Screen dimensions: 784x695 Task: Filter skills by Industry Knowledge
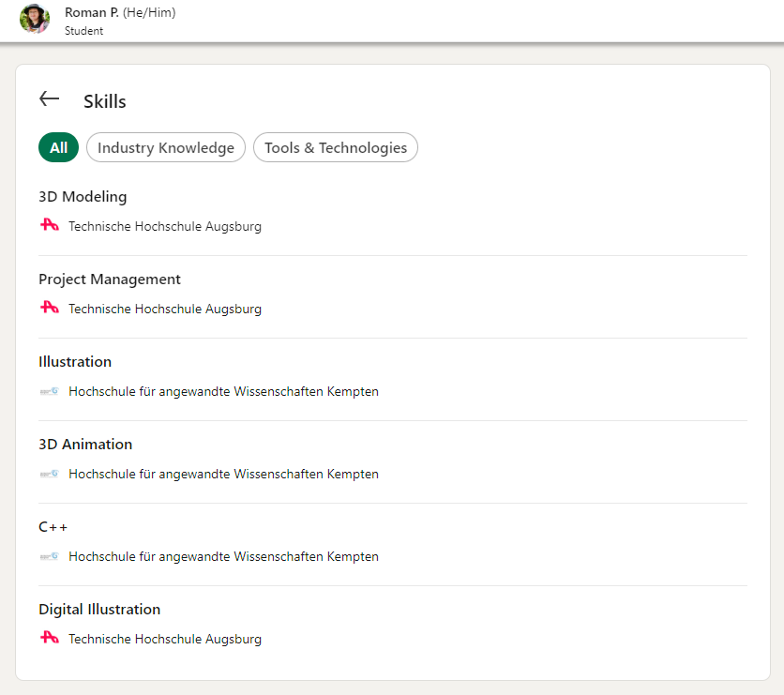click(x=165, y=147)
